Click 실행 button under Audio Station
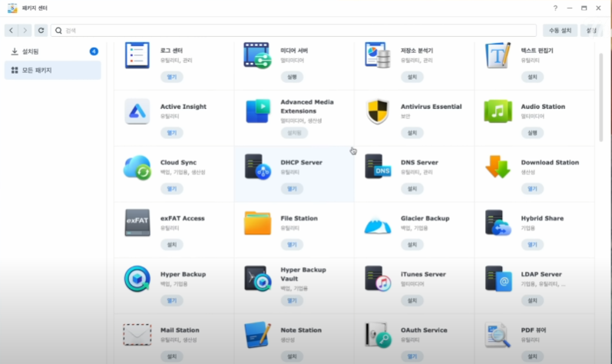The height and width of the screenshot is (364, 612). tap(531, 133)
